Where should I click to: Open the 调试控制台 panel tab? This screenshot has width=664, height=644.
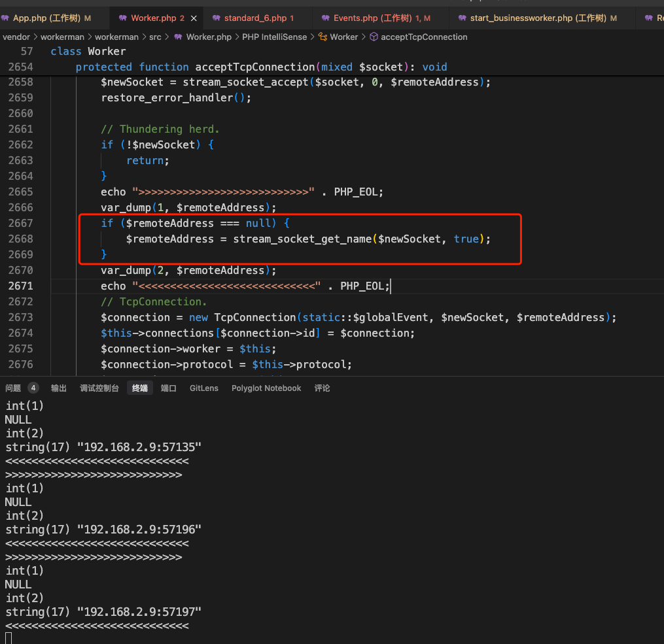coord(99,388)
